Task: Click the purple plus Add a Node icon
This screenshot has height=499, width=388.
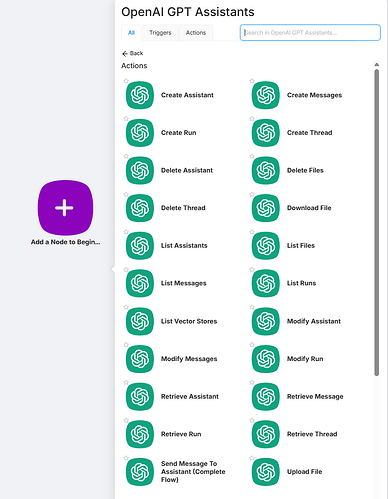Action: 65,208
